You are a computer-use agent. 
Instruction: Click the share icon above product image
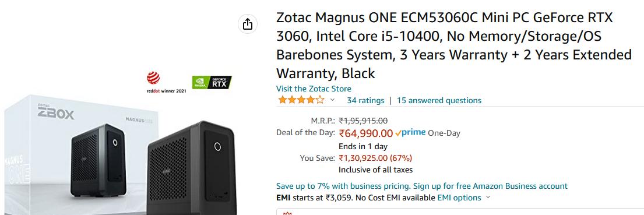(248, 24)
